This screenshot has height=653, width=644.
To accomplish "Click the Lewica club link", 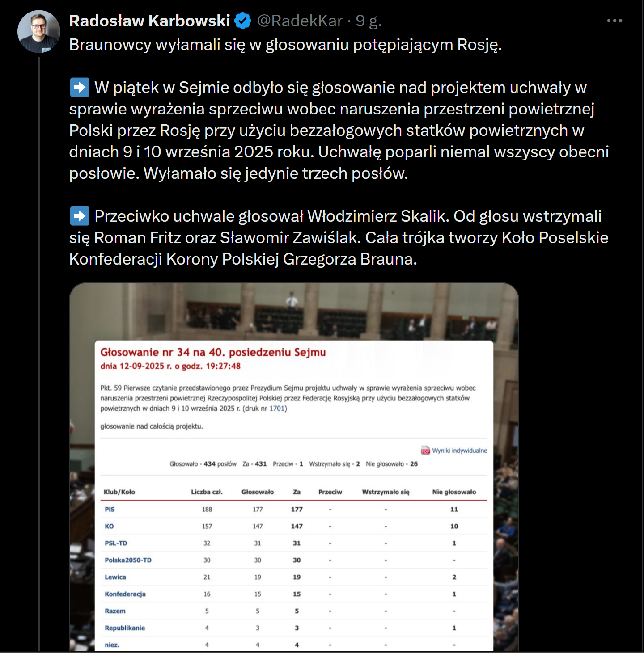I will click(115, 577).
